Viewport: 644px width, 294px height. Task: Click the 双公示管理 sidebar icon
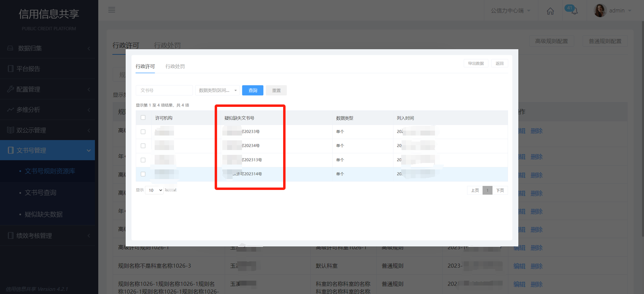tap(10, 130)
